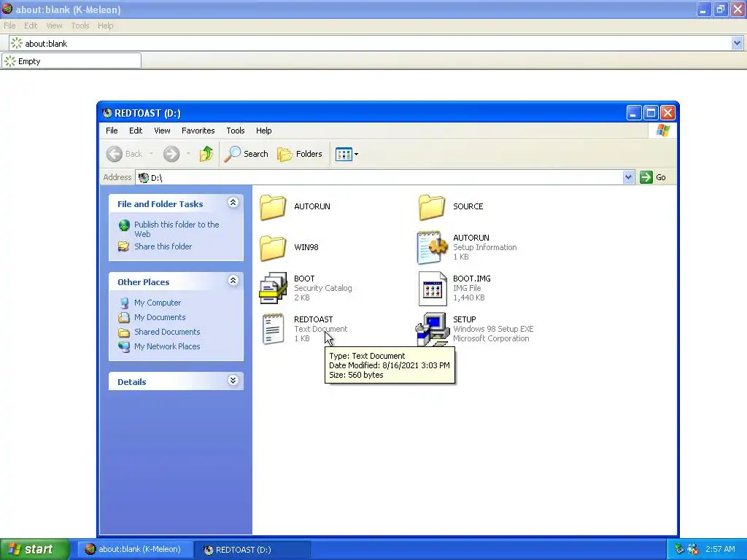The height and width of the screenshot is (560, 747).
Task: Click the 2:57 AM system clock
Action: click(x=720, y=549)
